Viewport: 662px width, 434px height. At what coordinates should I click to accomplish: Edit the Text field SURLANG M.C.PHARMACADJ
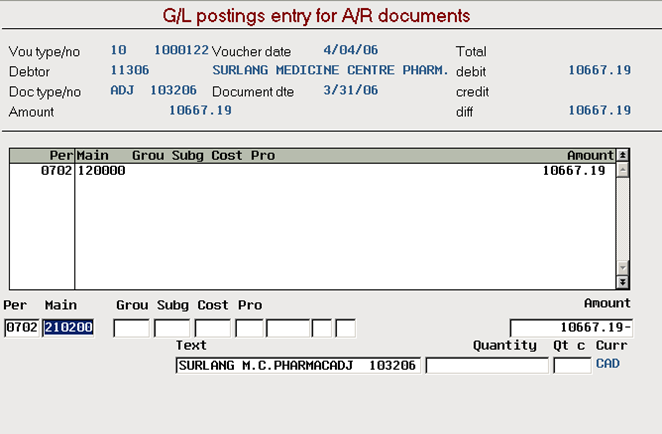point(298,366)
